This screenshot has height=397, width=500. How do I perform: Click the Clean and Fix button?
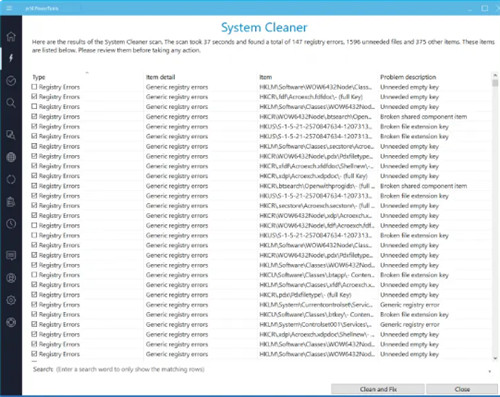coord(378,389)
